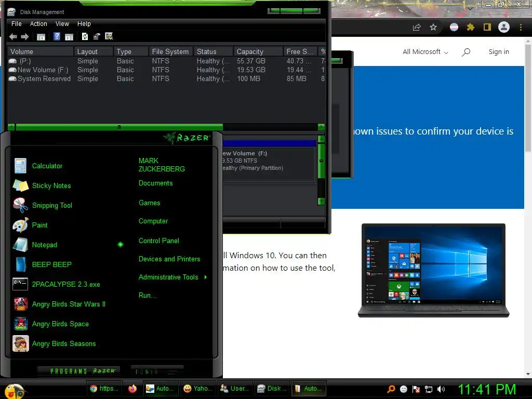Image resolution: width=532 pixels, height=399 pixels.
Task: Go back in Disk Management toolbar
Action: 13,37
